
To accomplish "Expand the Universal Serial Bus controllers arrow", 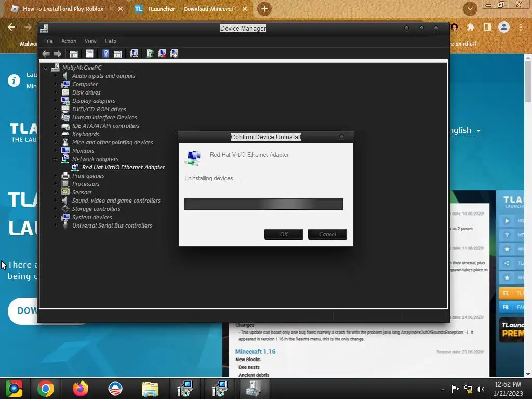I will point(56,225).
